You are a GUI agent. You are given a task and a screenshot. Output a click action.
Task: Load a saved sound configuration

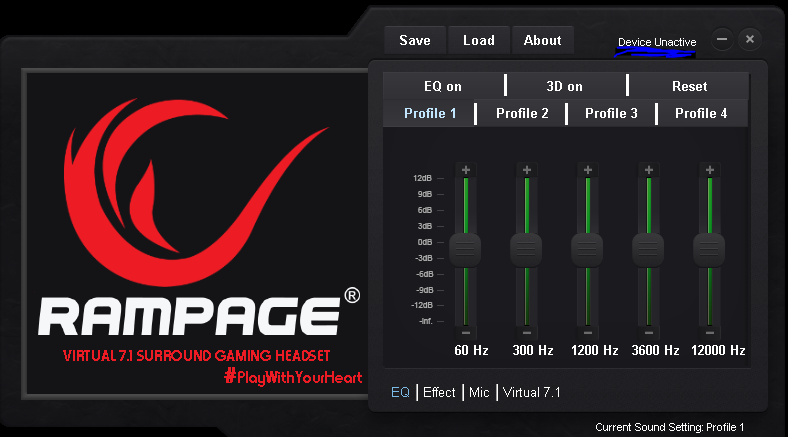point(479,40)
